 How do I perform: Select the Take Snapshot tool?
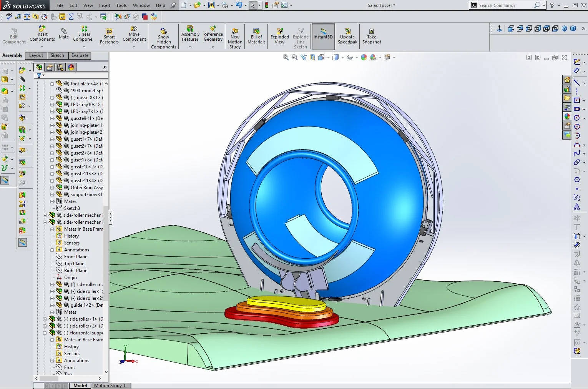[x=371, y=36]
